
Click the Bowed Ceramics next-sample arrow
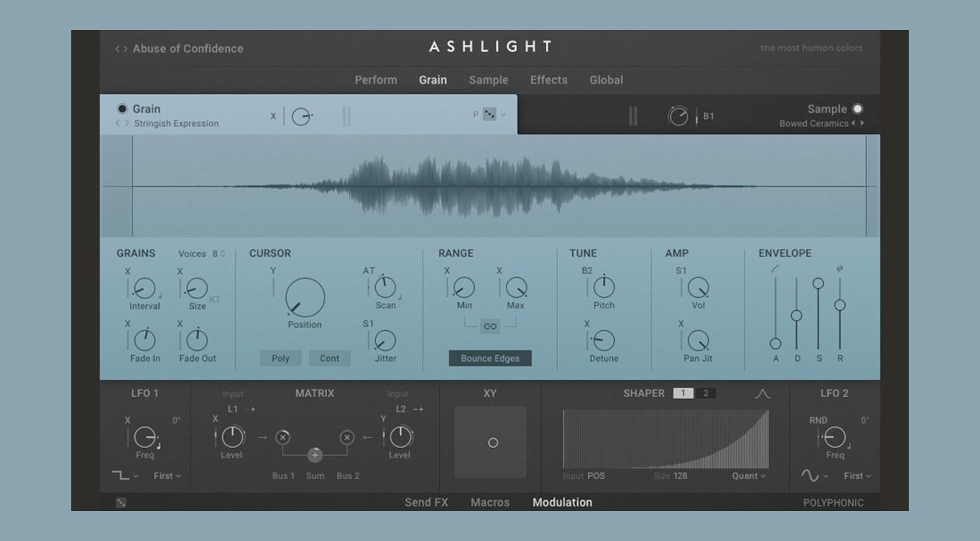[x=862, y=123]
